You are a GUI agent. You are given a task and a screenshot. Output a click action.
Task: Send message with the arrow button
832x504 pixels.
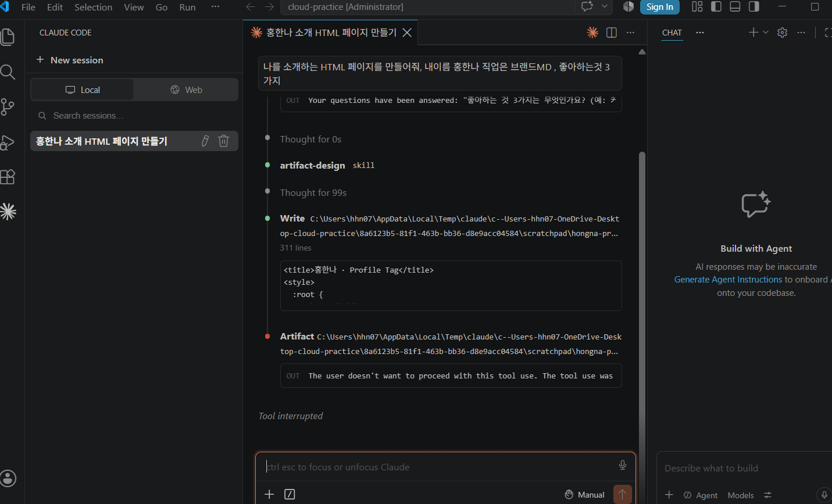622,494
